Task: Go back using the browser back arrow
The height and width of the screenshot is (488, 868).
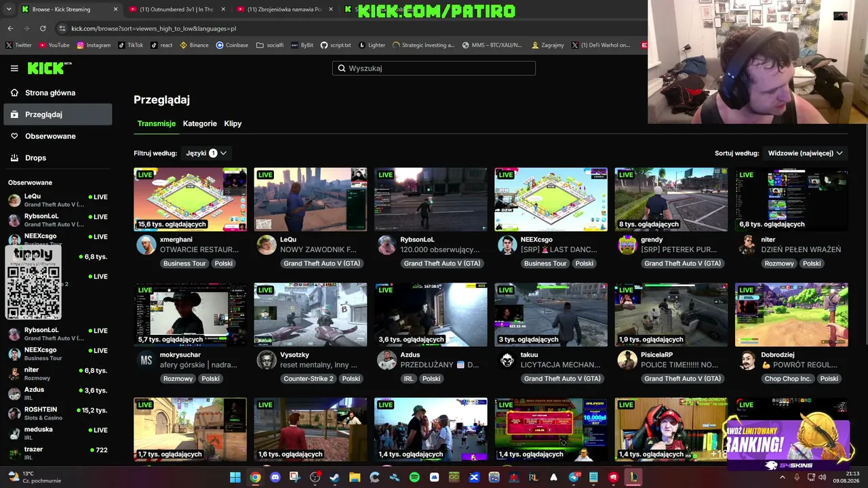Action: [10, 28]
